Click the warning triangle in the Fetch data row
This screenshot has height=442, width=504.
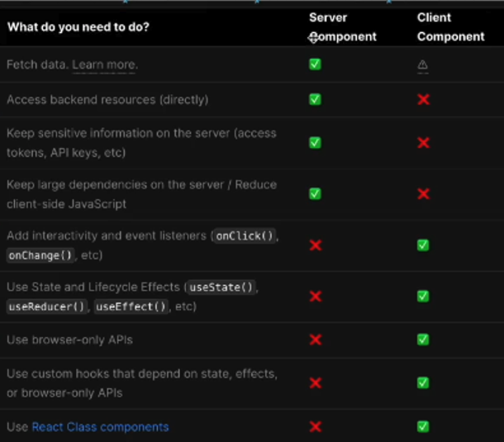click(x=423, y=64)
